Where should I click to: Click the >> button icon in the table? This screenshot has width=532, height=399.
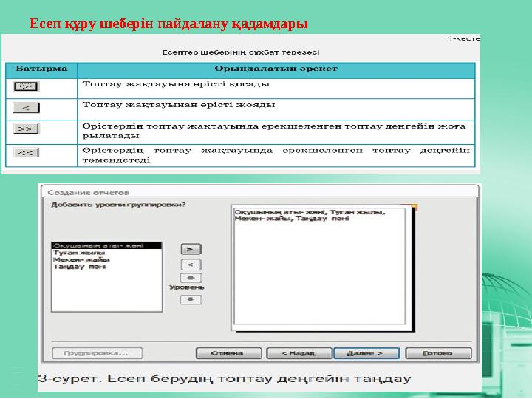[x=26, y=129]
